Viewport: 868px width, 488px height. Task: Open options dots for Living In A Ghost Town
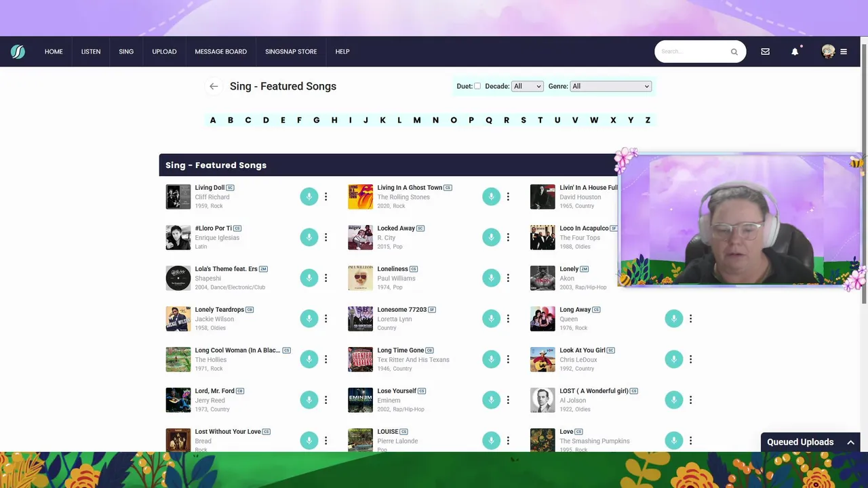(x=508, y=197)
